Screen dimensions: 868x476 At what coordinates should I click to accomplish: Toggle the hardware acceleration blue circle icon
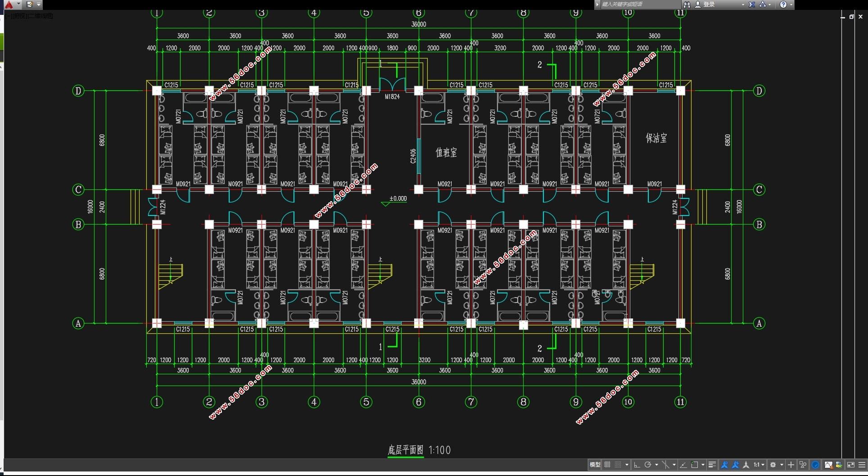coord(815,465)
